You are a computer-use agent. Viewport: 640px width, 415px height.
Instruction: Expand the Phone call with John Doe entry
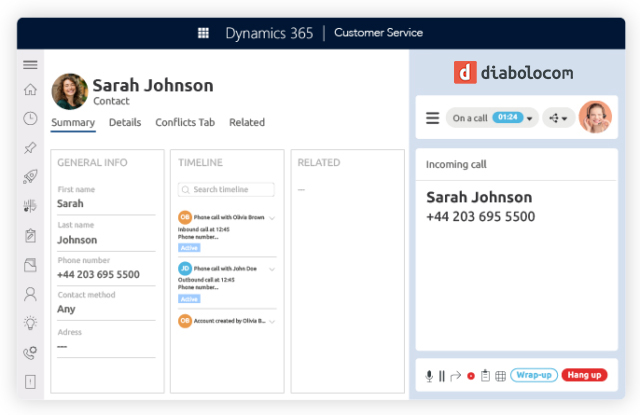click(272, 269)
